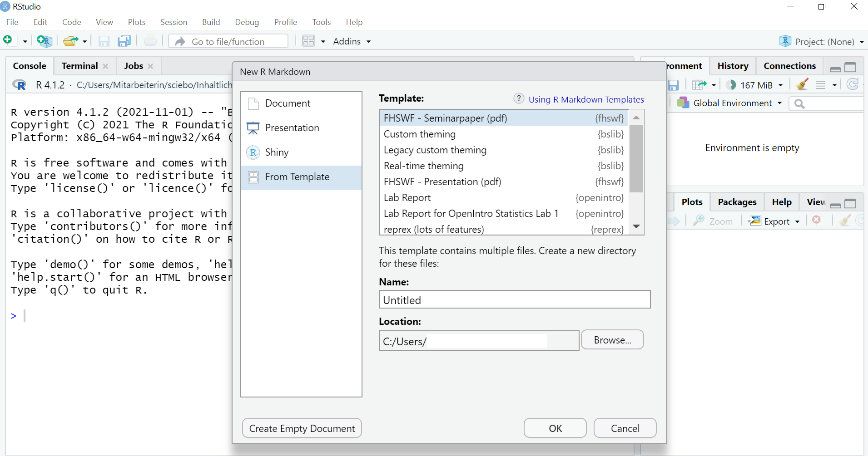Open the Code menu
This screenshot has height=456, width=868.
72,22
